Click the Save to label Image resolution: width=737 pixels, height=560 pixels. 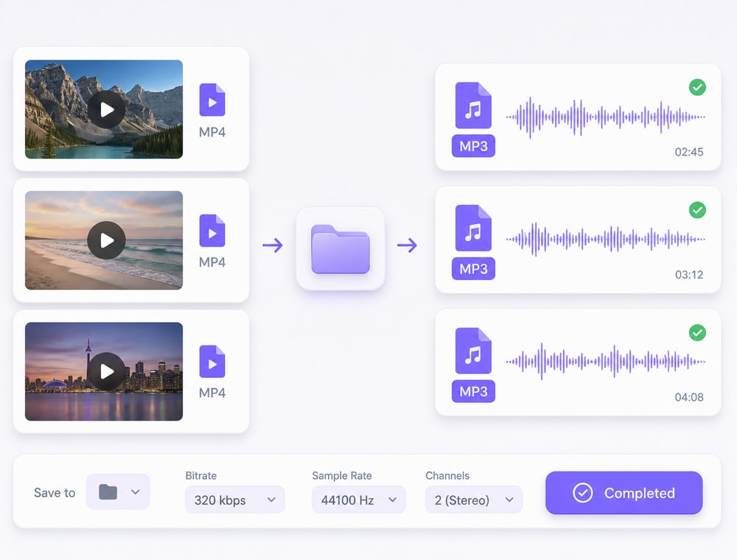click(x=55, y=492)
